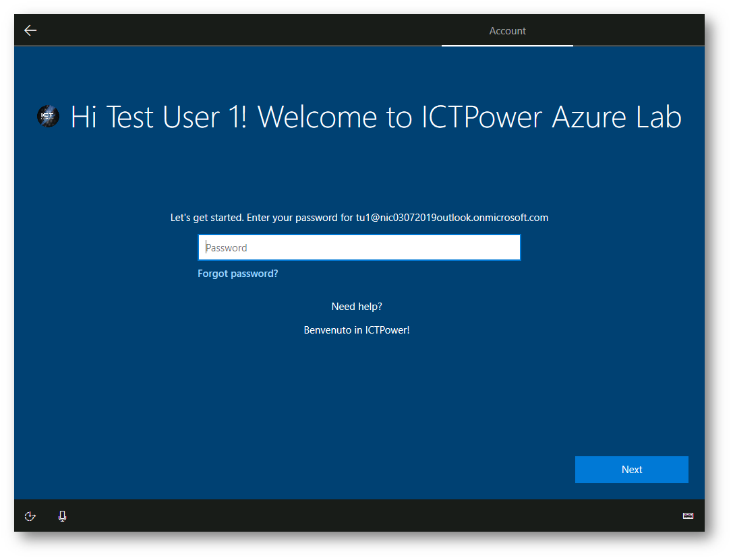Image resolution: width=733 pixels, height=560 pixels.
Task: Click the 'Benvenuto in ICTPower!' text
Action: [357, 330]
